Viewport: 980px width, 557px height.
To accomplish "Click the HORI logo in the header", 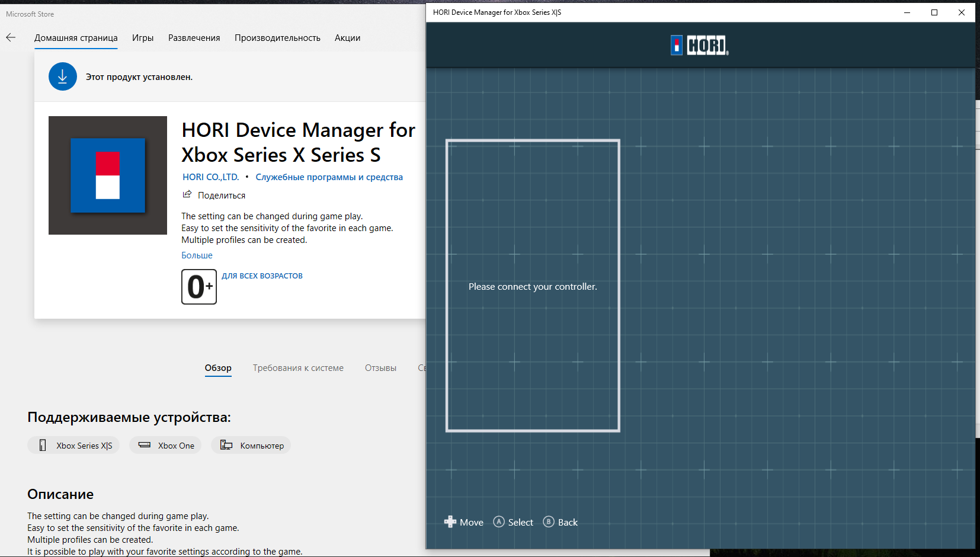I will pyautogui.click(x=700, y=45).
